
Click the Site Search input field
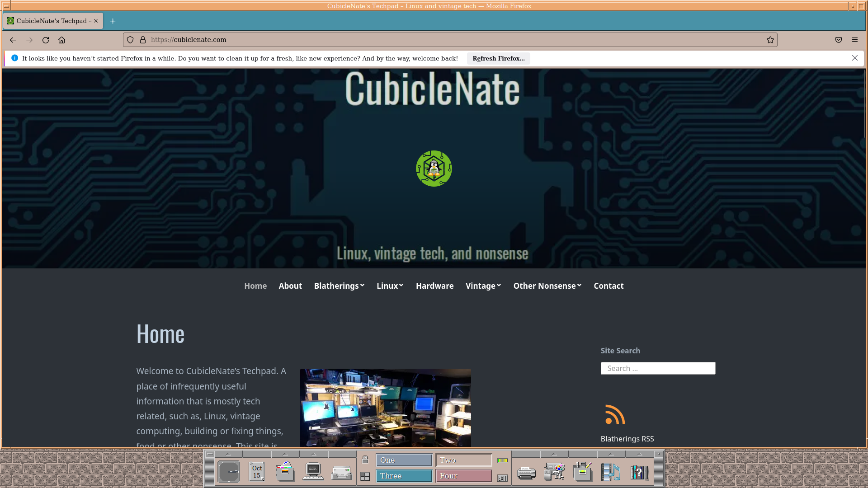658,368
